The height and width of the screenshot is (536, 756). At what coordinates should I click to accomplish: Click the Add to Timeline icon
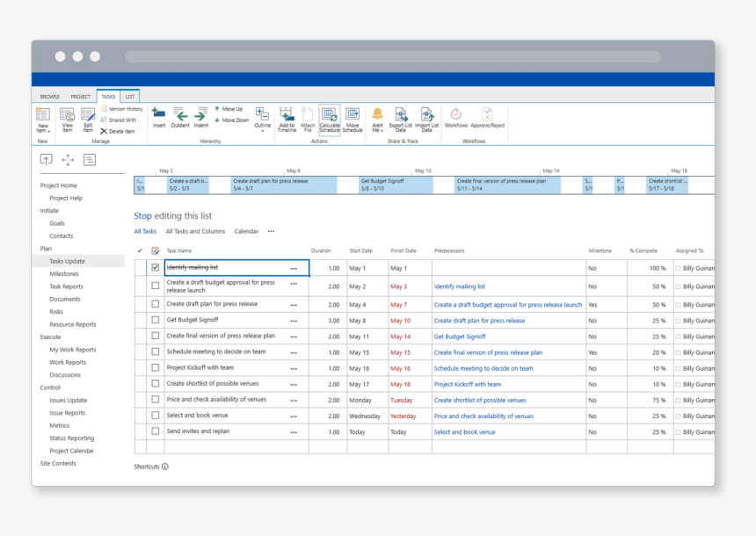point(287,120)
